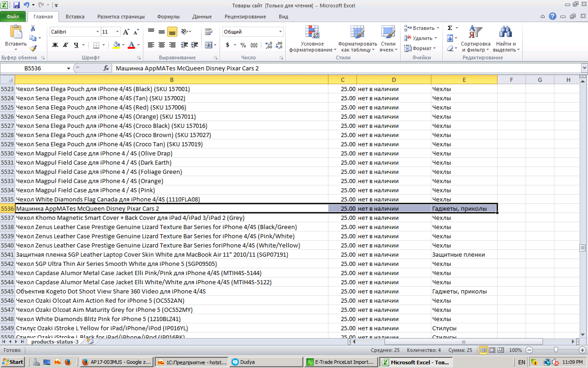Open the Calibri font name dropdown

click(97, 32)
